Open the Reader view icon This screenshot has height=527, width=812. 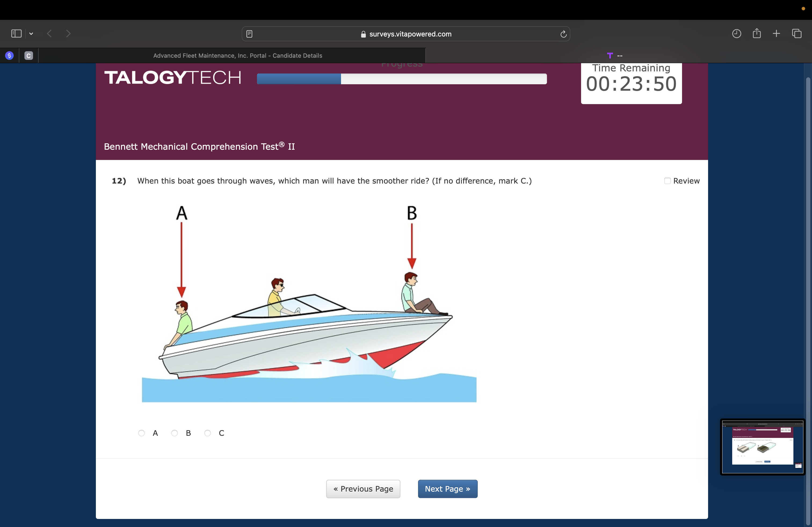coord(249,34)
